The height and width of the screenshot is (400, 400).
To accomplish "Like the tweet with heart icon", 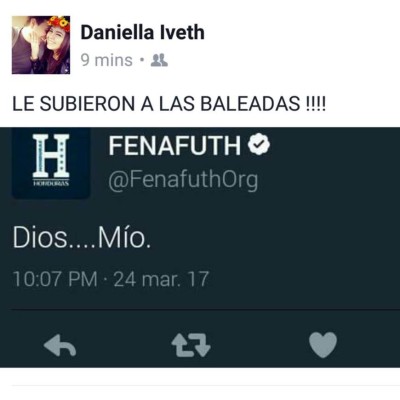I will 323,345.
